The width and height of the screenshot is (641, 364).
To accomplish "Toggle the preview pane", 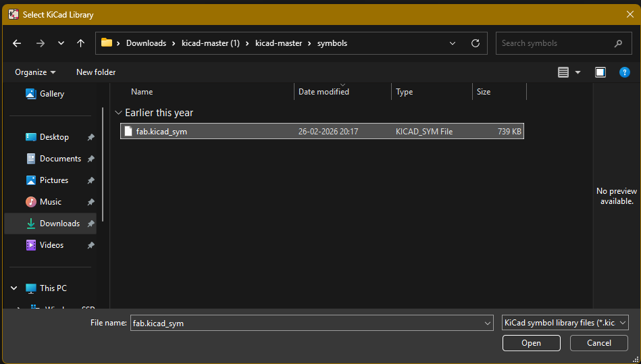I will 600,72.
